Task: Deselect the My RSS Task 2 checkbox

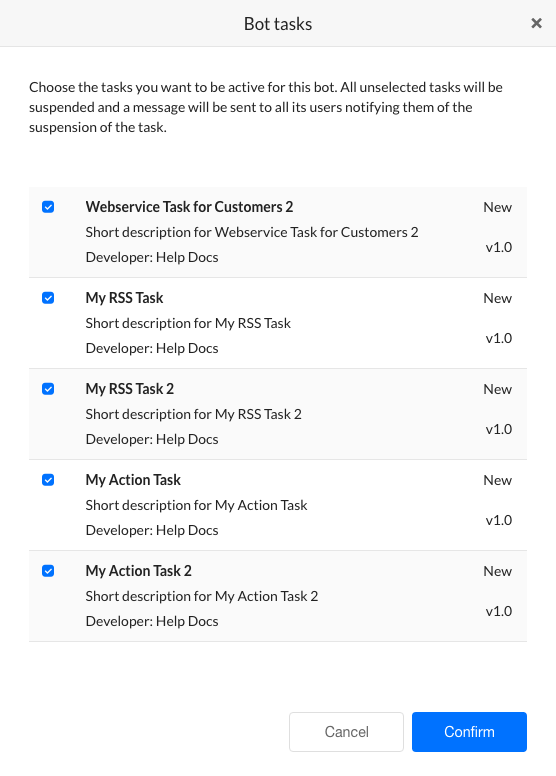Action: [x=48, y=389]
